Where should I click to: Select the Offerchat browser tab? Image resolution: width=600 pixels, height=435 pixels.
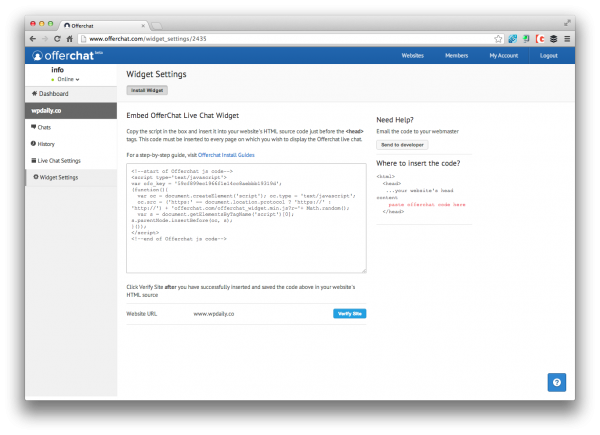103,26
